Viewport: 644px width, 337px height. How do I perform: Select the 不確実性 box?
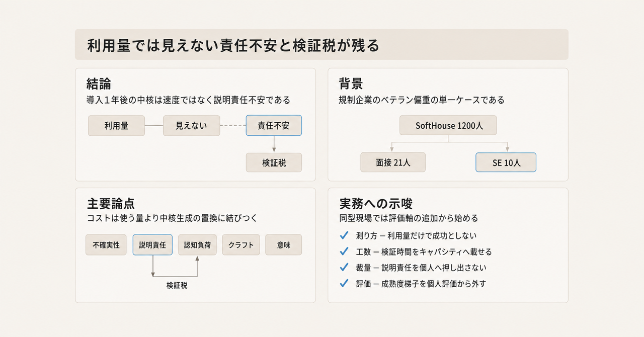(106, 245)
